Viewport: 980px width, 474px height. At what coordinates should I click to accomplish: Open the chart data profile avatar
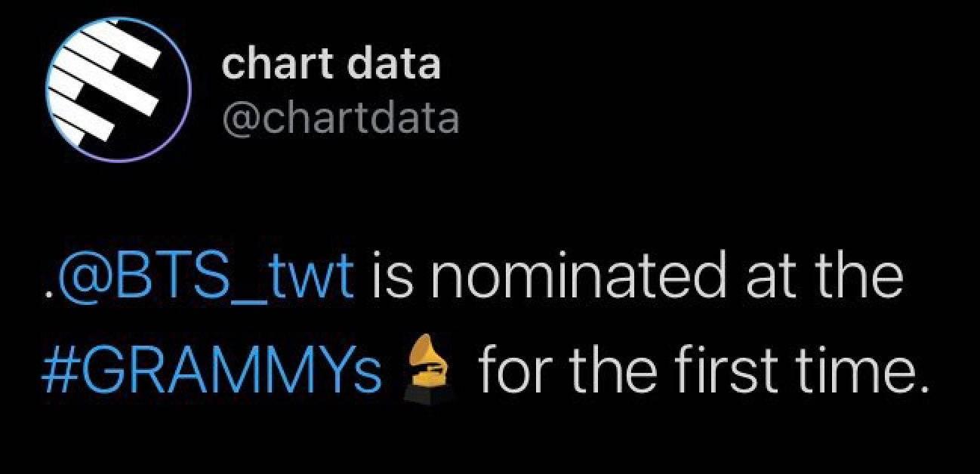coord(116,91)
